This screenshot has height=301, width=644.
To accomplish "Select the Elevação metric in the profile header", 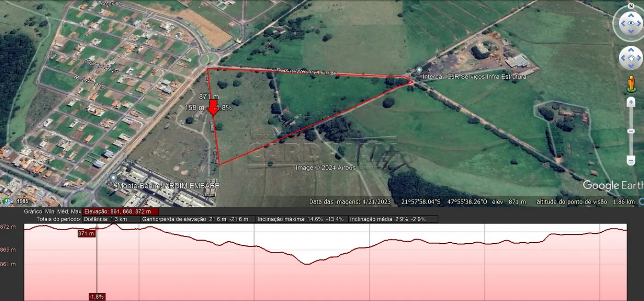I will [x=121, y=211].
